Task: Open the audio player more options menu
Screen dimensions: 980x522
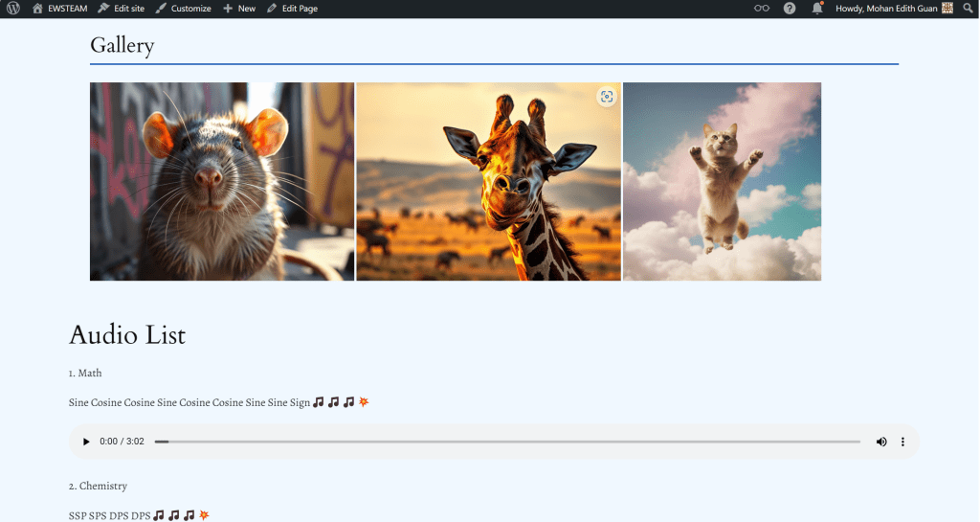Action: pos(902,442)
